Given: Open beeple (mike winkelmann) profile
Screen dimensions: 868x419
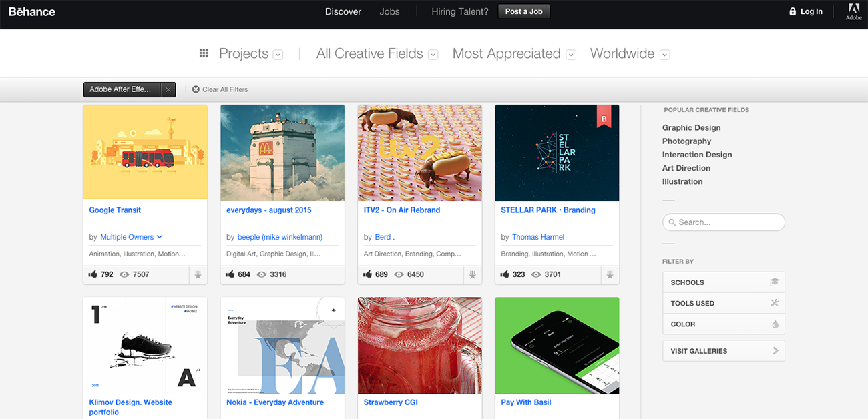Looking at the screenshot, I should 280,237.
